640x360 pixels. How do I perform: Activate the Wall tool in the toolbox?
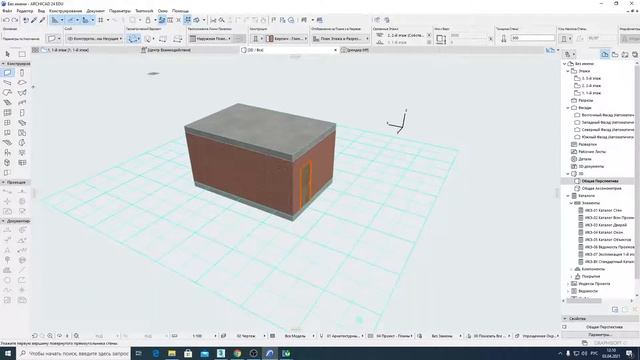7,73
